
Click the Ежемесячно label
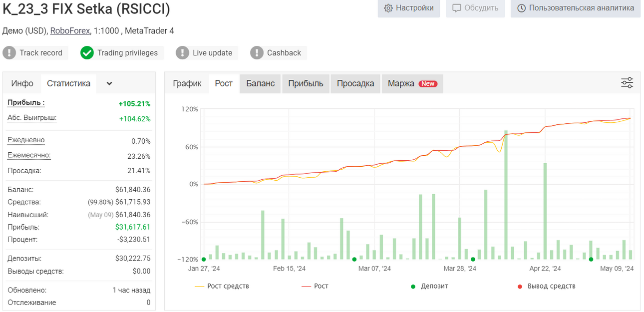[29, 155]
